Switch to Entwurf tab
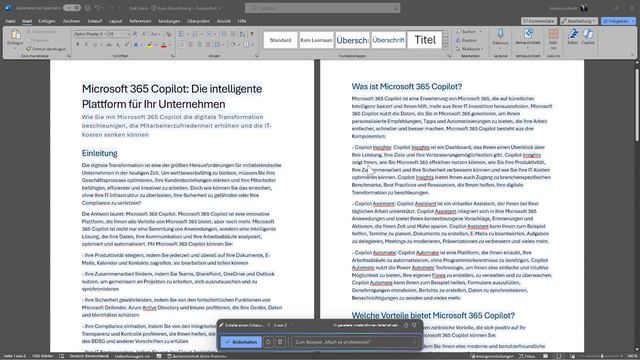This screenshot has width=640, height=360. click(x=95, y=21)
